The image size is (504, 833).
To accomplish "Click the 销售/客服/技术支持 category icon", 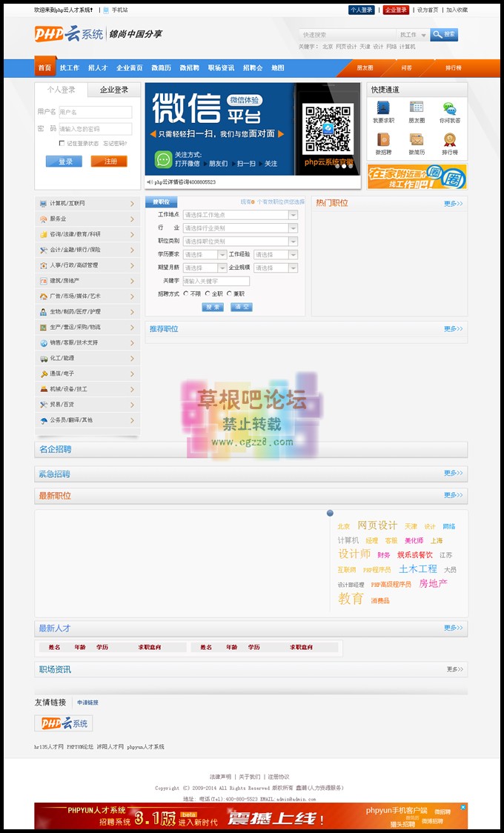I will [43, 342].
